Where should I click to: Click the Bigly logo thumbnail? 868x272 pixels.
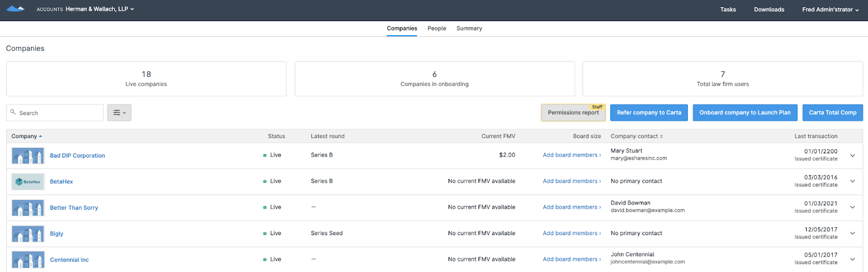28,234
